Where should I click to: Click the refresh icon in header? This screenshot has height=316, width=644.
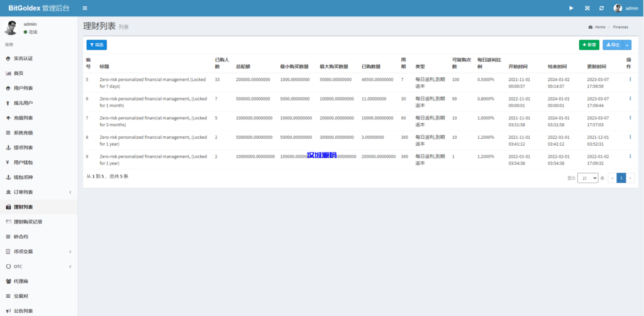coord(602,8)
